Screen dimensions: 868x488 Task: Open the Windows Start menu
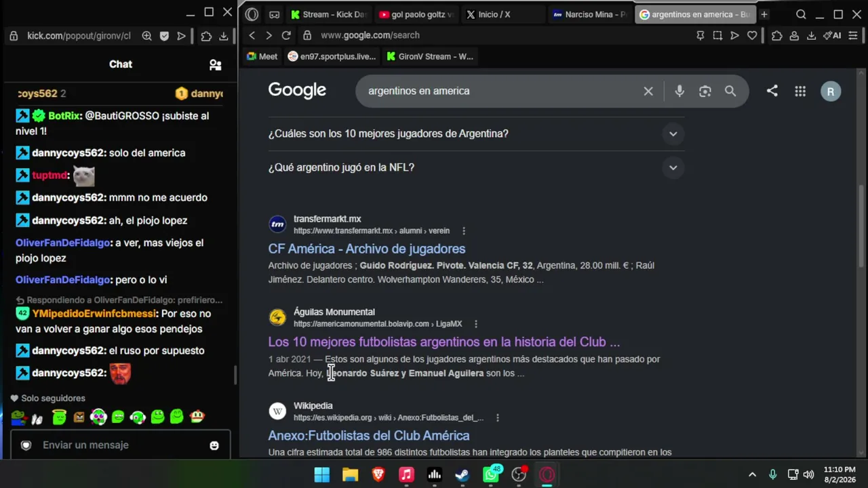pyautogui.click(x=322, y=474)
